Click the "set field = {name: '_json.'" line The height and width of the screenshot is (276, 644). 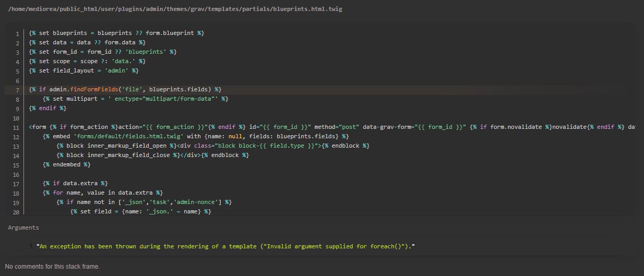[140, 212]
